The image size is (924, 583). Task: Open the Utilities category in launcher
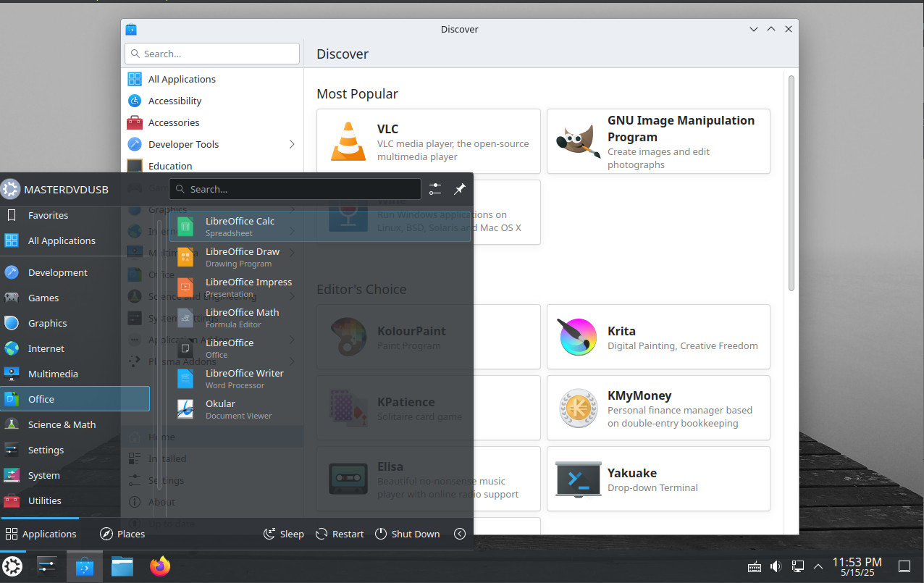pyautogui.click(x=75, y=500)
